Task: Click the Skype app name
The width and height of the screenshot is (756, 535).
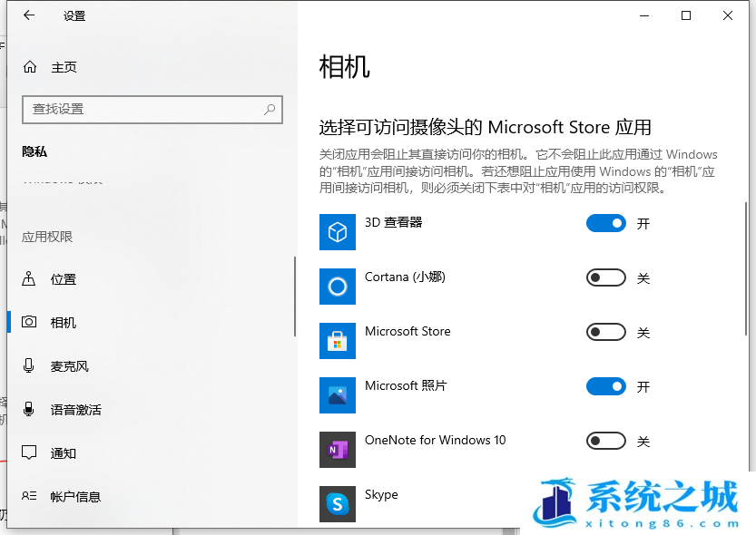Action: pyautogui.click(x=381, y=495)
